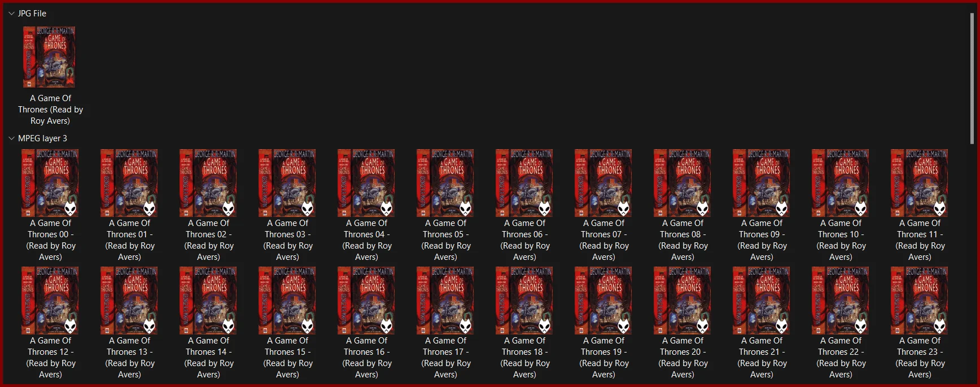Collapse the MPEG layer 3 group chevron
Viewport: 980px width, 387px height.
tap(11, 138)
